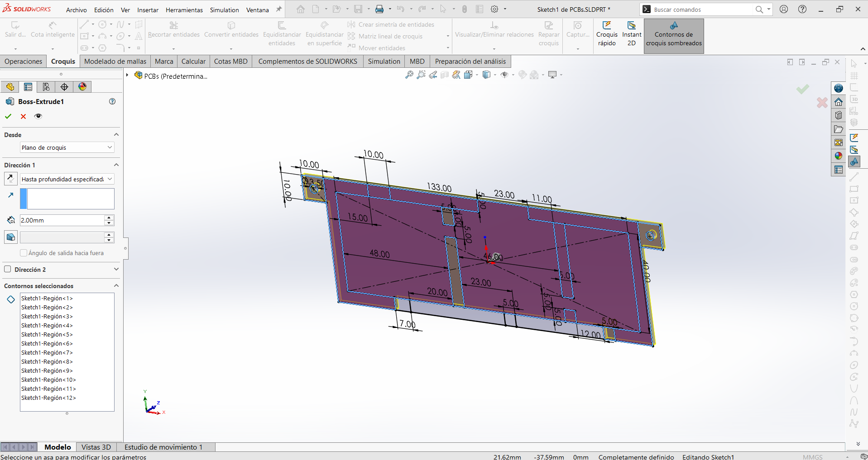Open Estudio de movimiento 1 tab
Image resolution: width=868 pixels, height=460 pixels.
163,447
